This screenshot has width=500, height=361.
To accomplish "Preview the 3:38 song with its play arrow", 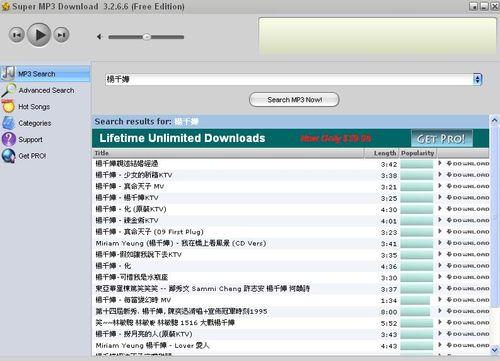I will (440, 175).
